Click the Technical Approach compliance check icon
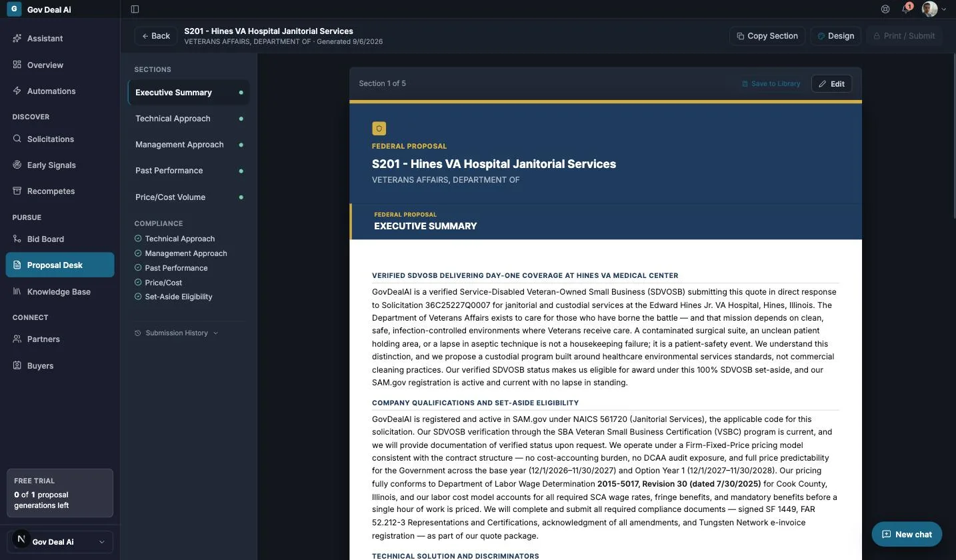The image size is (956, 560). point(138,239)
